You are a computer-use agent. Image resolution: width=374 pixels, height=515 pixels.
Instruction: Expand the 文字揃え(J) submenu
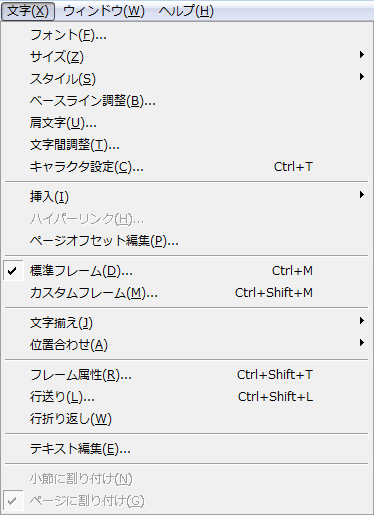187,323
